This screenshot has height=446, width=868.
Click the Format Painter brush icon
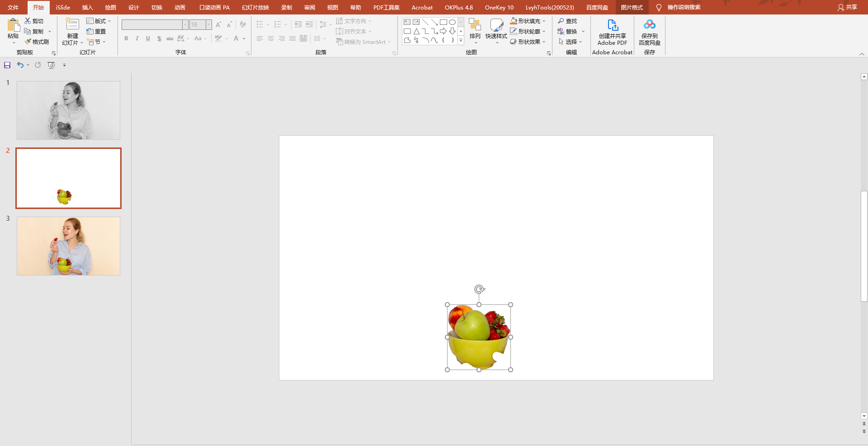(28, 42)
